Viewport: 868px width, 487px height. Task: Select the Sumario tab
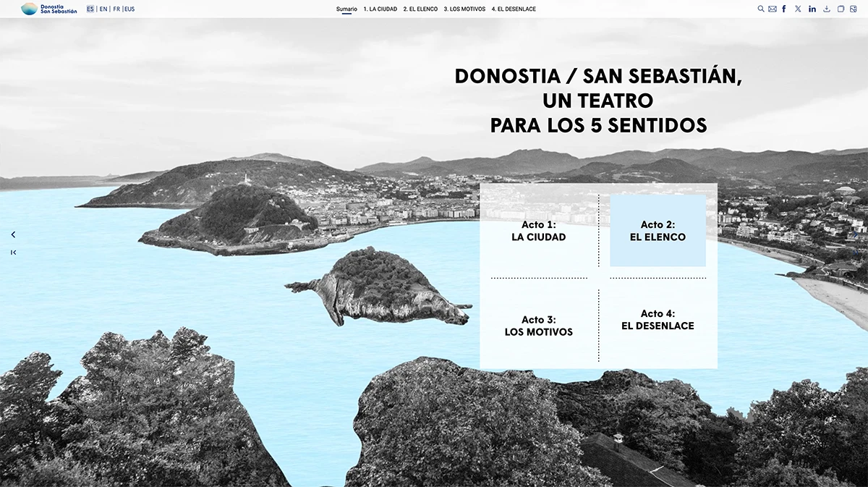pyautogui.click(x=346, y=9)
